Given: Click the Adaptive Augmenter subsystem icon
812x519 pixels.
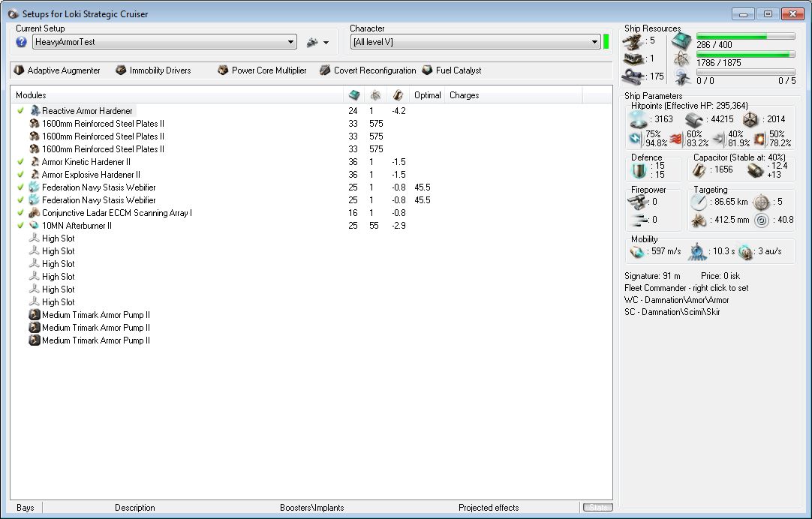Looking at the screenshot, I should coord(20,70).
